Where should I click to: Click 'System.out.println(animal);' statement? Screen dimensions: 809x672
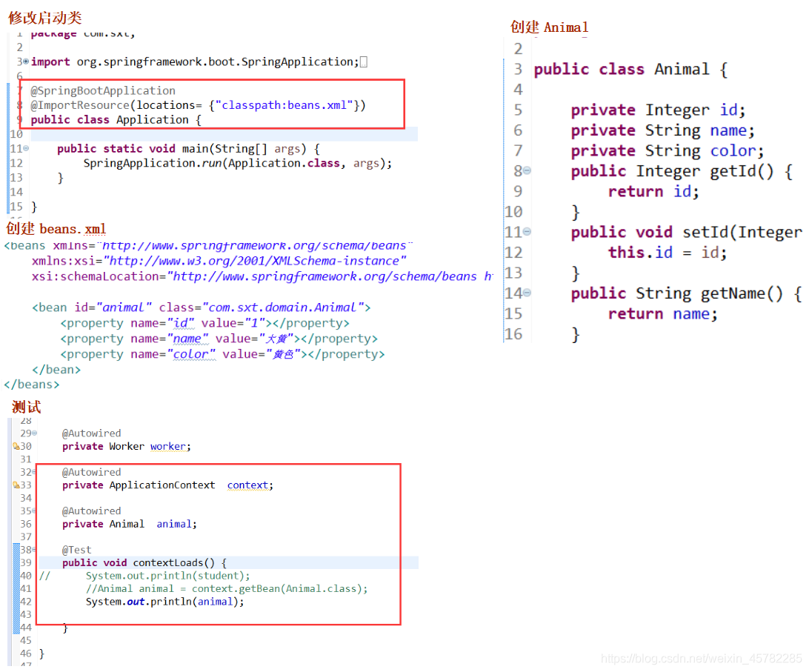[x=164, y=602]
